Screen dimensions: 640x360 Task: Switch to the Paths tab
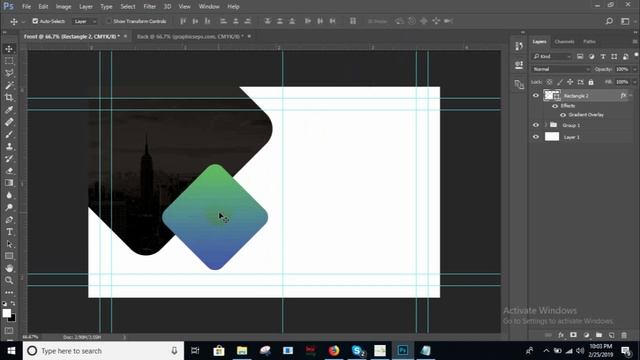point(589,42)
